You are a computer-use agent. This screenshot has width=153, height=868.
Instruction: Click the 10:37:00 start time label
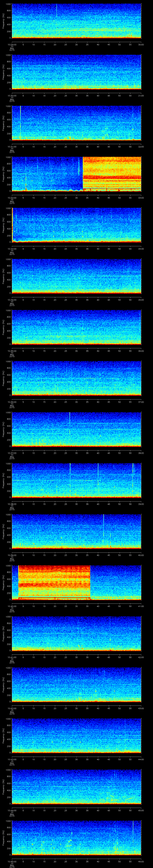(x=12, y=453)
